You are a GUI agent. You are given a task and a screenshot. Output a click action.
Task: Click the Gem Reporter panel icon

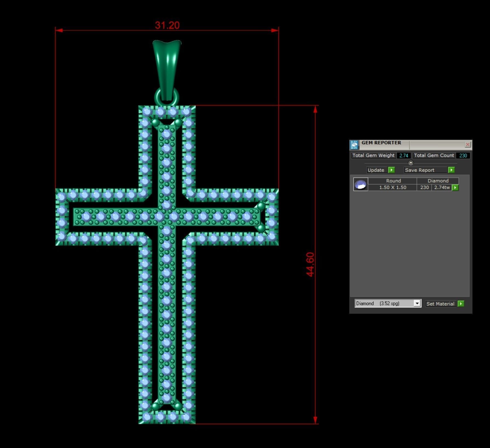point(354,145)
